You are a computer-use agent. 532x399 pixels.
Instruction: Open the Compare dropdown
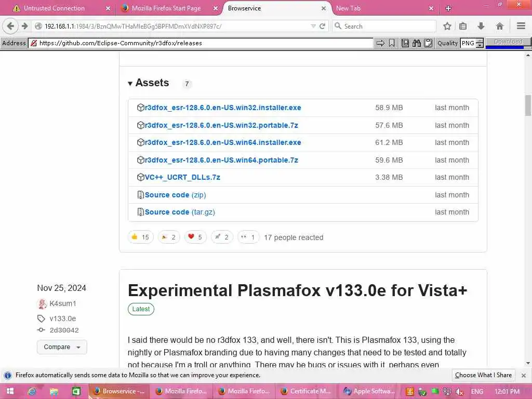(x=62, y=347)
